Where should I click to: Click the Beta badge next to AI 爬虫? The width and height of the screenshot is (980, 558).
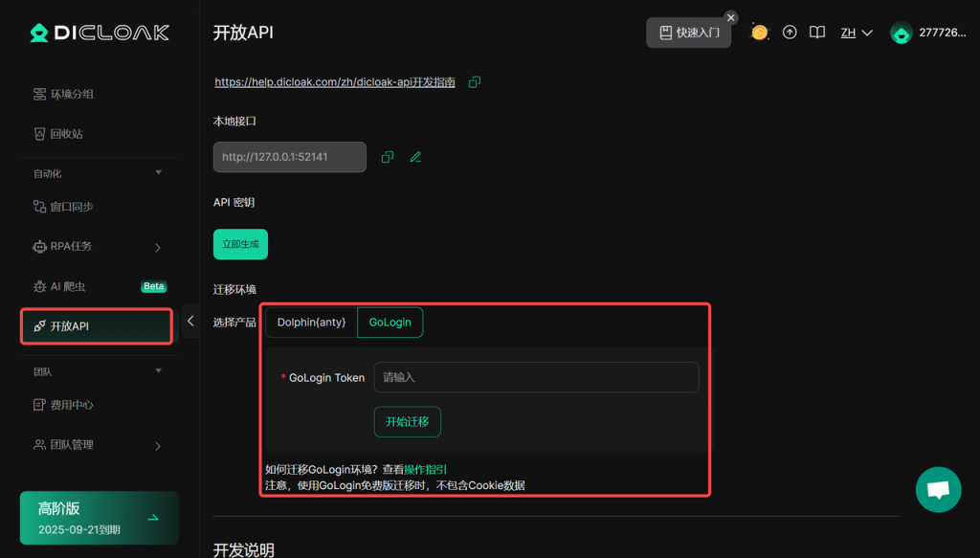tap(154, 286)
